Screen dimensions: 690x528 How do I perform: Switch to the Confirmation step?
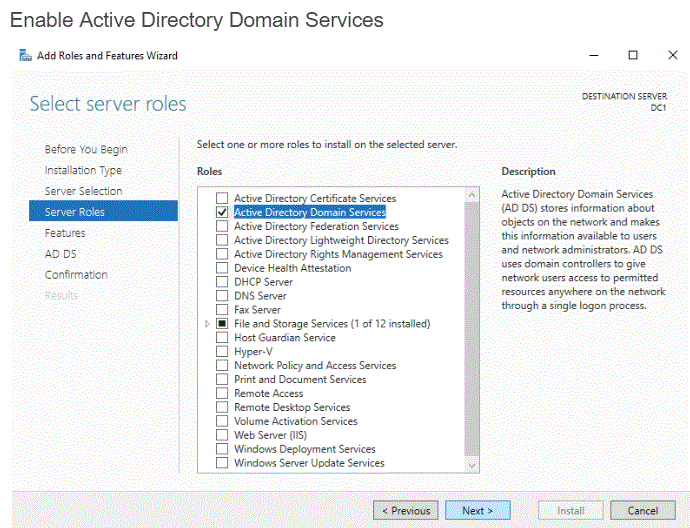tap(76, 275)
